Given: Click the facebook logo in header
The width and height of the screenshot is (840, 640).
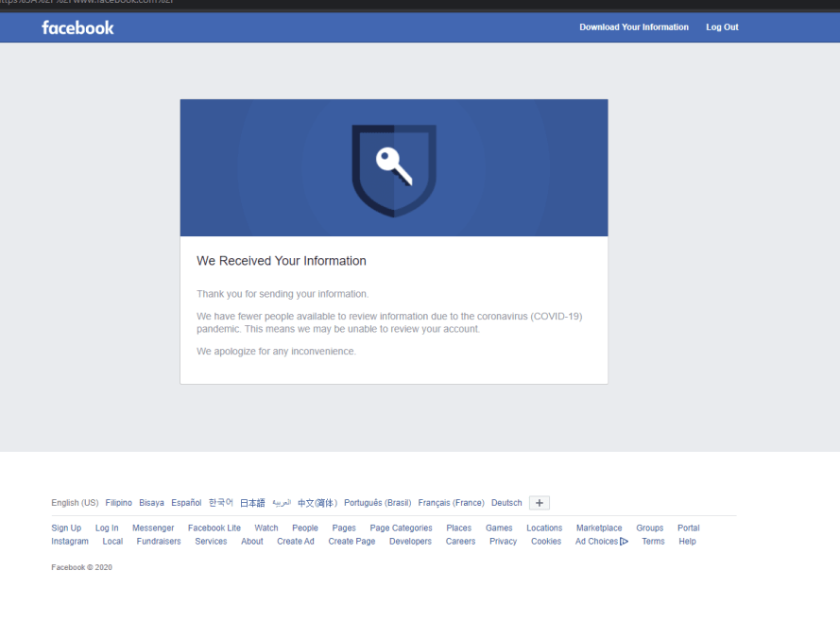Looking at the screenshot, I should point(77,27).
